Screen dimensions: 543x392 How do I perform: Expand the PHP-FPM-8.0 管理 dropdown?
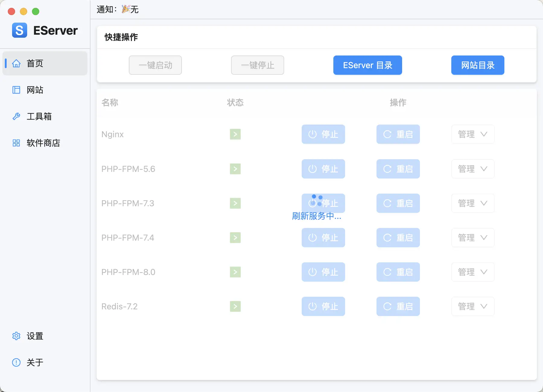pyautogui.click(x=473, y=272)
